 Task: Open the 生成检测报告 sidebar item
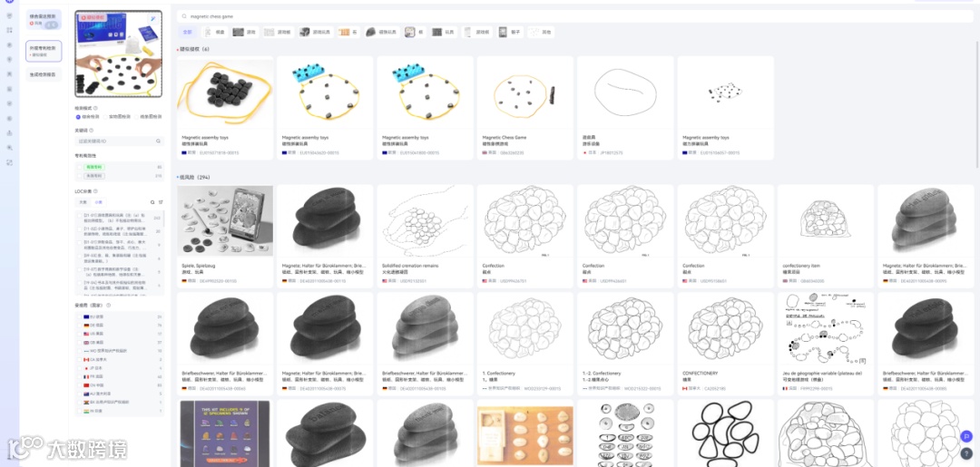point(44,74)
